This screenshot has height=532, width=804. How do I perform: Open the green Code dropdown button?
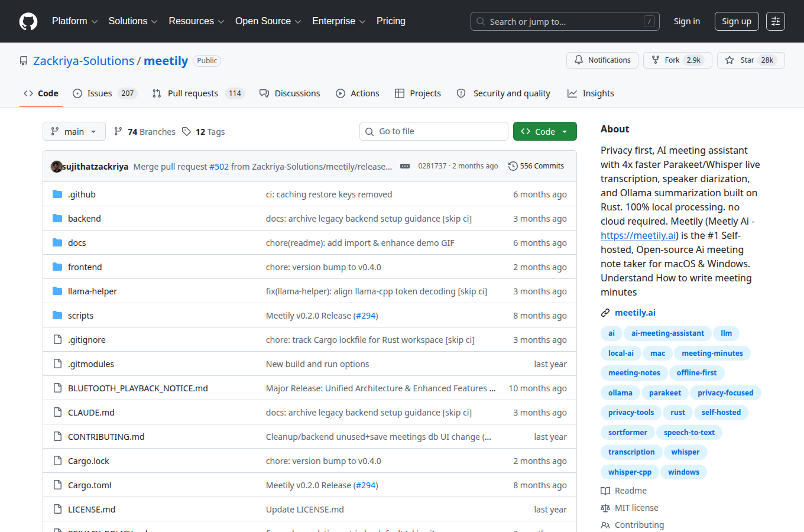(545, 131)
